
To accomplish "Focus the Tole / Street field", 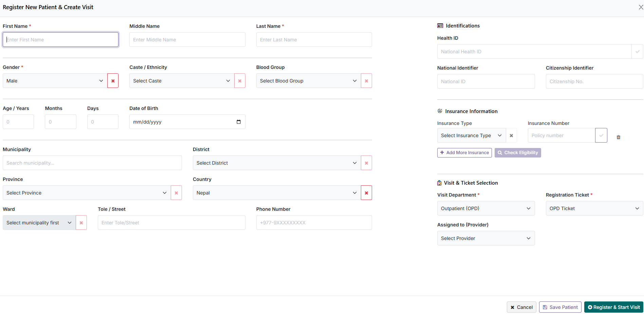I will pos(171,223).
